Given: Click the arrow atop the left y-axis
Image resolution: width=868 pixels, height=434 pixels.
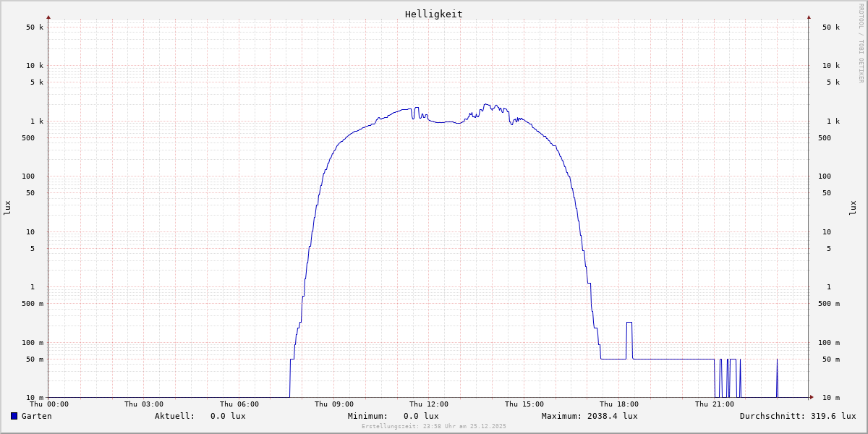Looking at the screenshot, I should (48, 17).
